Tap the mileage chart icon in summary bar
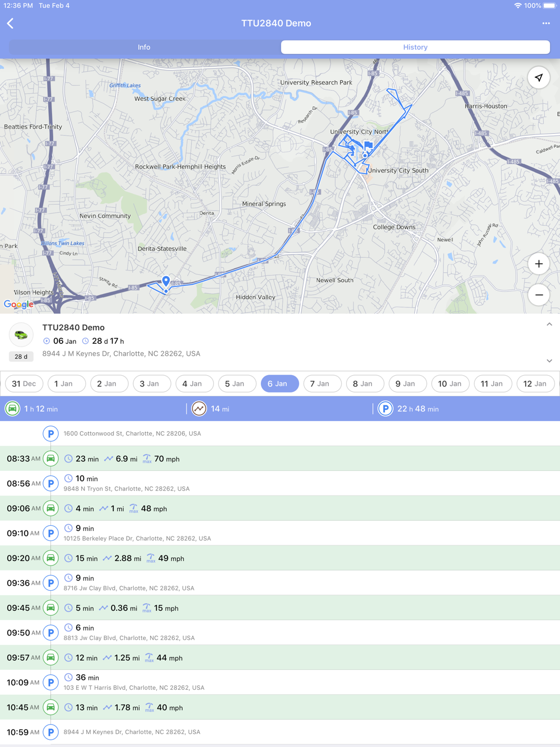The image size is (560, 747). point(199,409)
